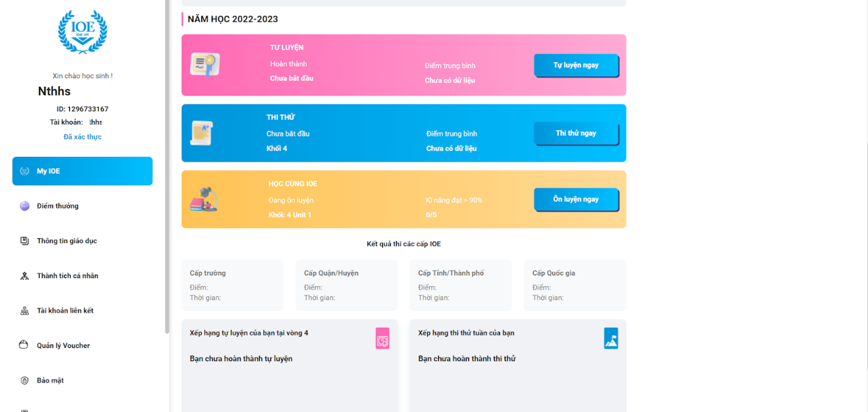The height and width of the screenshot is (412, 868).
Task: Click the Kết quả thi các cấp IOE heading
Action: pyautogui.click(x=404, y=244)
